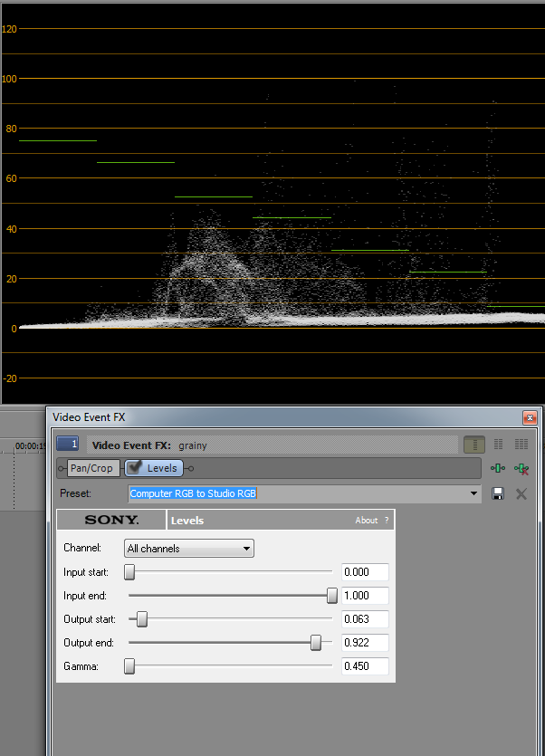Switch to the three-column view icon
The width and height of the screenshot is (545, 756).
(521, 445)
